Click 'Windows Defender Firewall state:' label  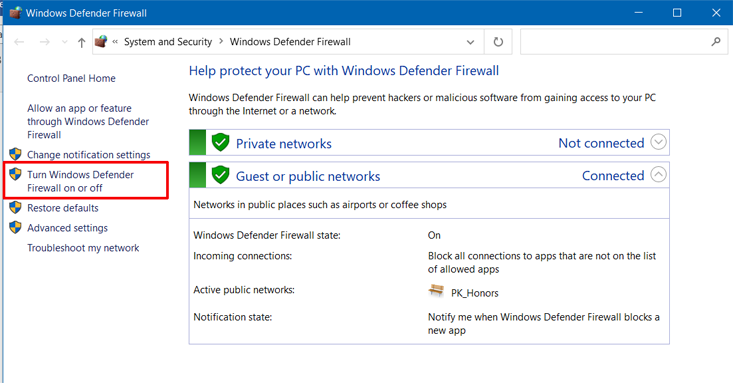tap(267, 235)
